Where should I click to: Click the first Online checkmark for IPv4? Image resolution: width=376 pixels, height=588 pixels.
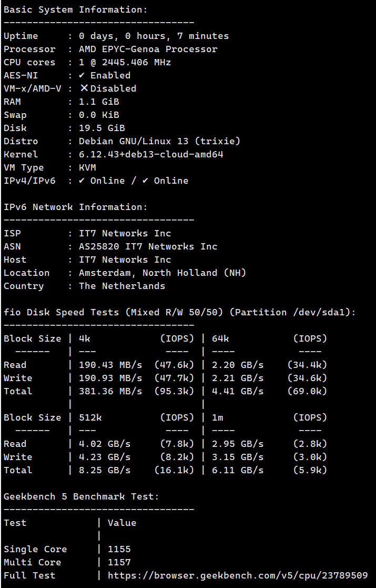pos(82,181)
